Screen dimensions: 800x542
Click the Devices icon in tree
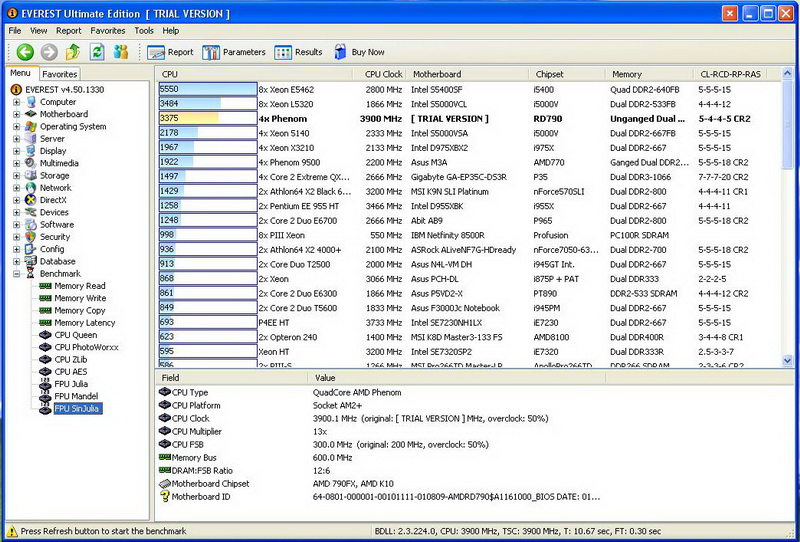click(x=31, y=212)
